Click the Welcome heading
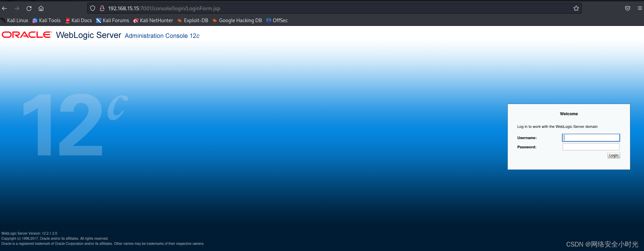 tap(569, 114)
